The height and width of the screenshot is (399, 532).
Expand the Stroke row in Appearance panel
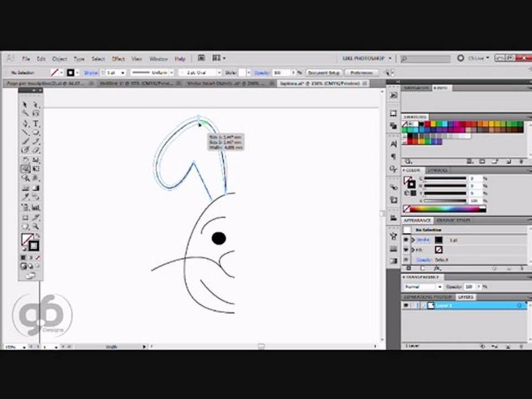tap(413, 240)
